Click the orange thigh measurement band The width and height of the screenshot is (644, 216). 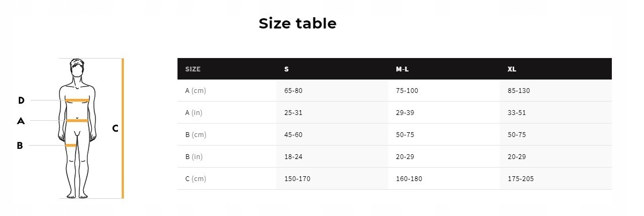point(70,145)
